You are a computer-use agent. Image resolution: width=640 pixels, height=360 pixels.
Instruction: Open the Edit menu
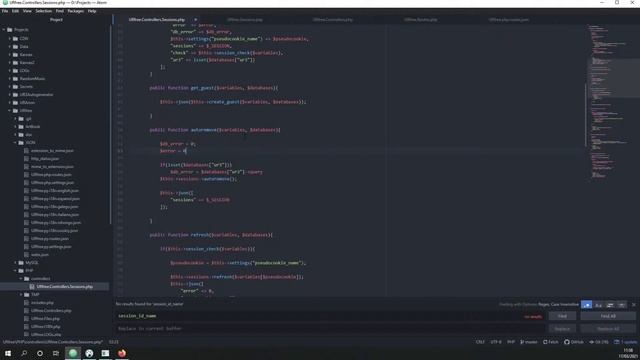point(16,11)
